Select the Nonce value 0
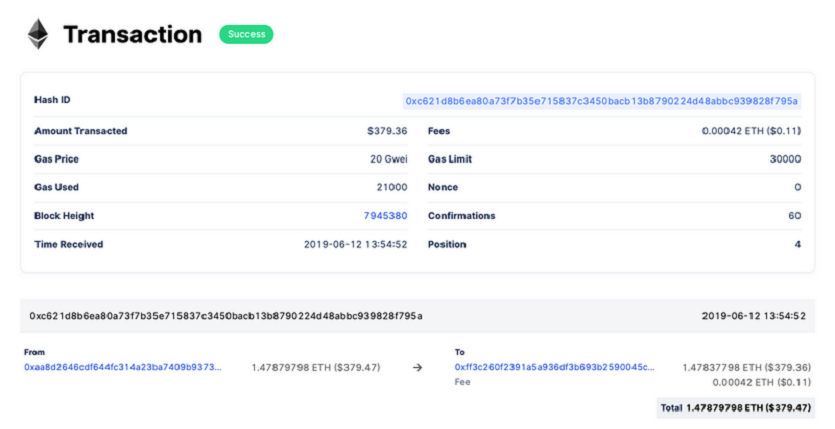The height and width of the screenshot is (429, 835). point(798,187)
